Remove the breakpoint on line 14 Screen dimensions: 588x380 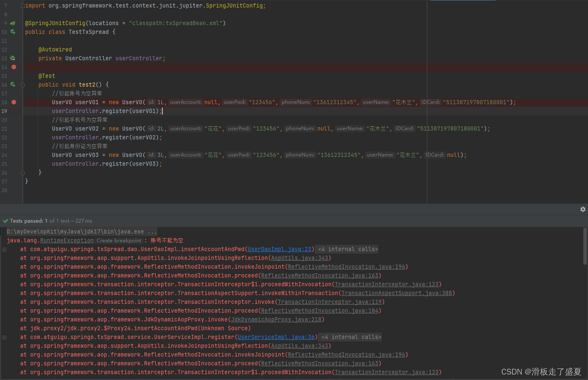click(14, 67)
